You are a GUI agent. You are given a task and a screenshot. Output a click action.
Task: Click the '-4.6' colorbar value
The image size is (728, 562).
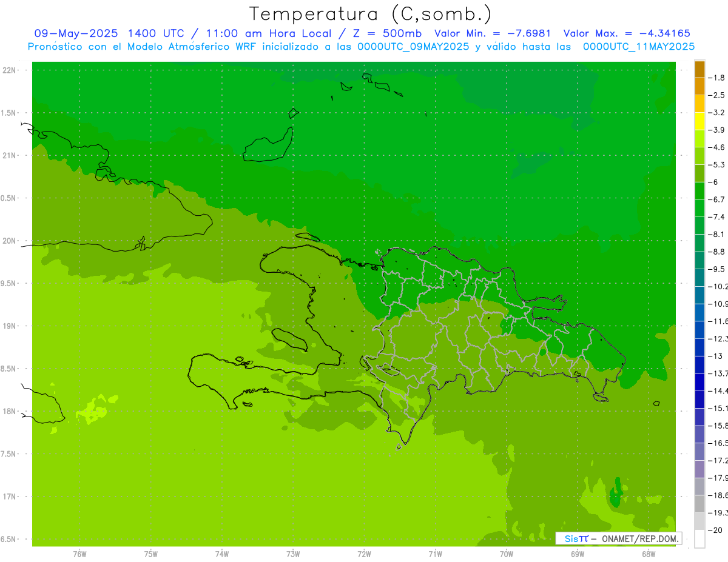716,147
